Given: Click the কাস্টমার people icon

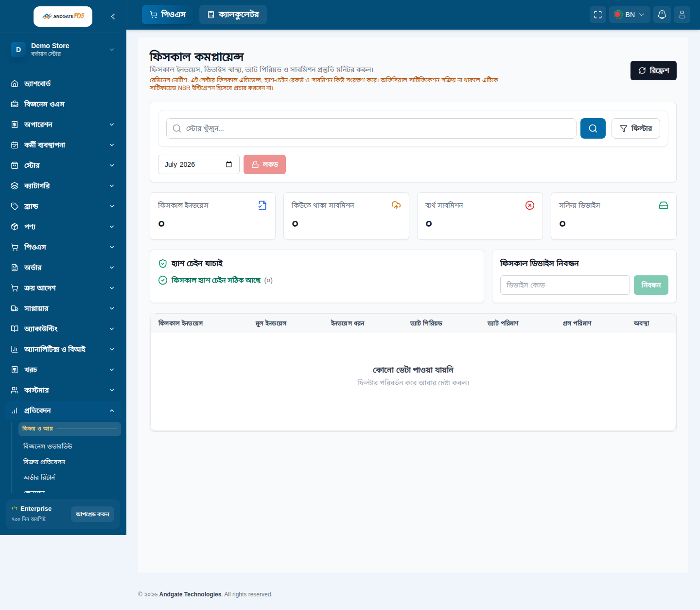Looking at the screenshot, I should (15, 390).
